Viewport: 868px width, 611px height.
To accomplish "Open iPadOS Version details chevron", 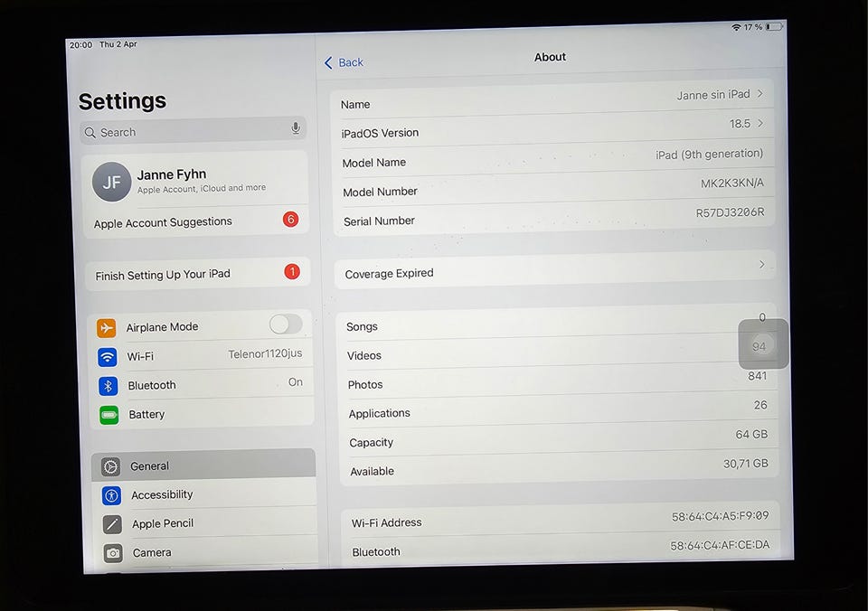I will [760, 123].
